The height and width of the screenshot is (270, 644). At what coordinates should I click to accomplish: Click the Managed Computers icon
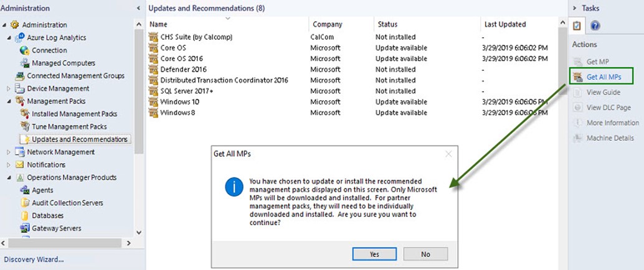coord(25,63)
